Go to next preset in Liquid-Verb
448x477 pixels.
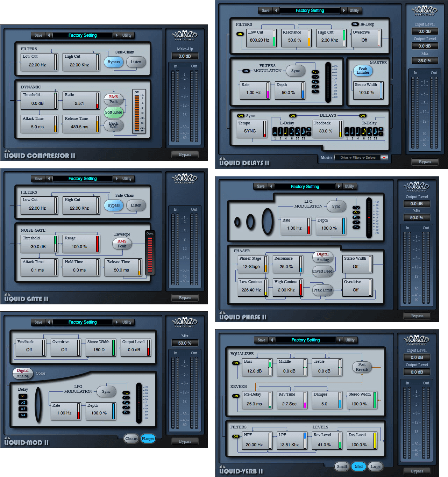tap(340, 340)
